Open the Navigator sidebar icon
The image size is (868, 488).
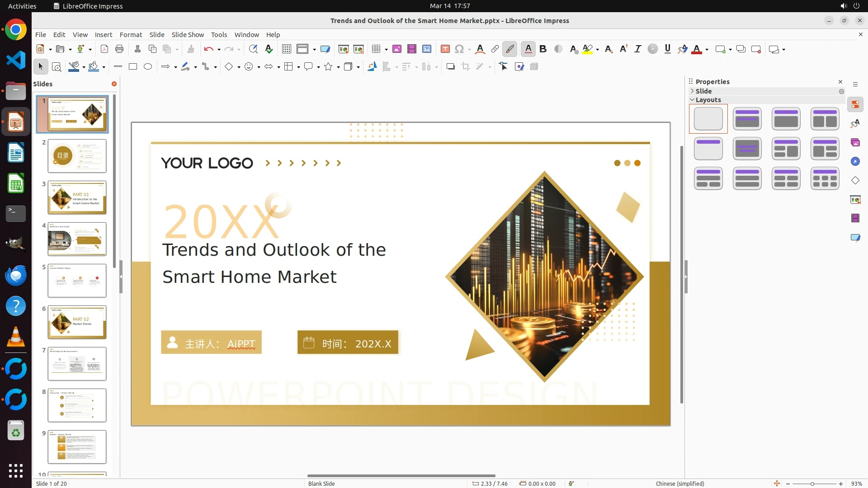pos(855,162)
